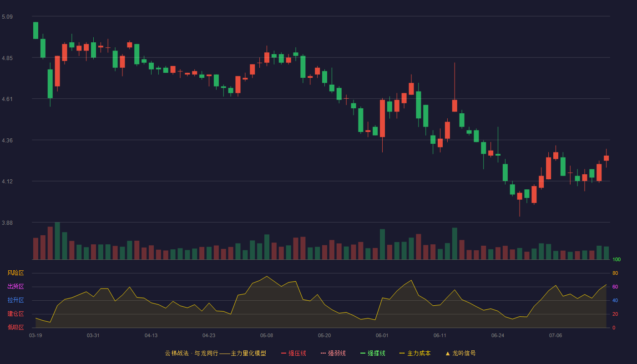This screenshot has height=364, width=637.
Task: Select the 建仓区 zone label
Action: tap(15, 314)
